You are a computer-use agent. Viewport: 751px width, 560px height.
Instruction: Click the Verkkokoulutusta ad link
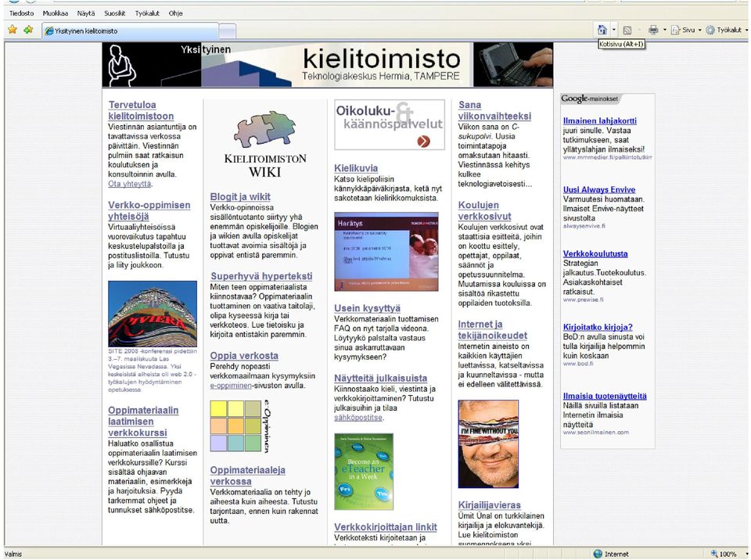click(x=595, y=253)
